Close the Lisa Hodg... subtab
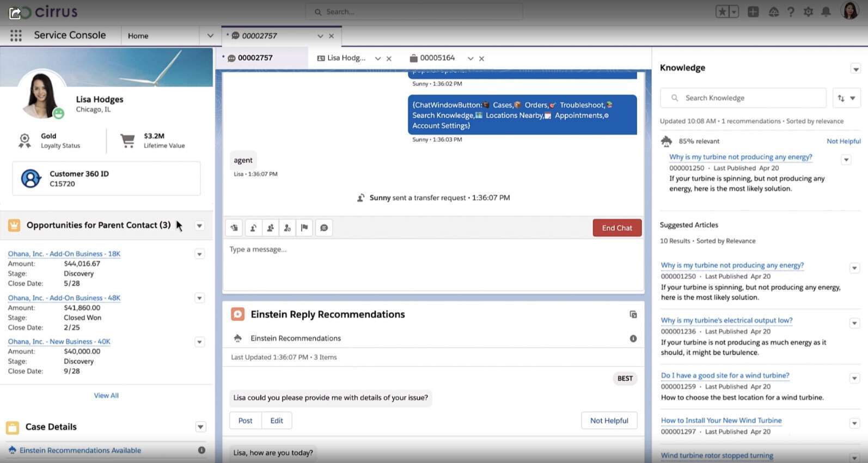The height and width of the screenshot is (463, 868). (x=389, y=58)
